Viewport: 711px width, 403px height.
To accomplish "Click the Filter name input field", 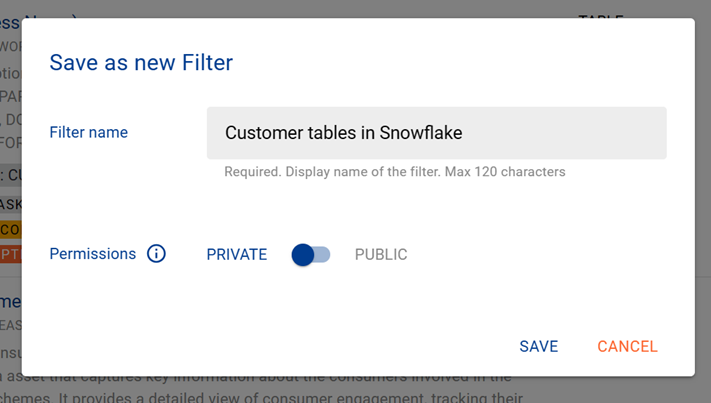I will (436, 133).
